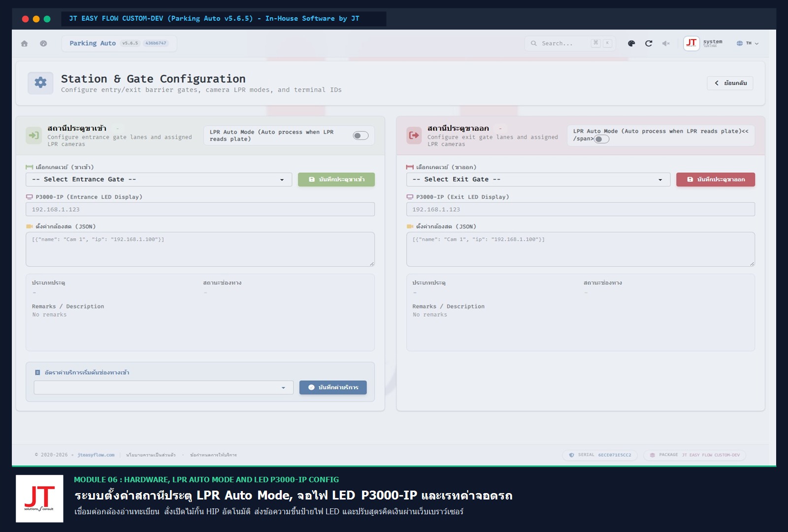
Task: Click the exit camera JSON textarea
Action: click(581, 249)
